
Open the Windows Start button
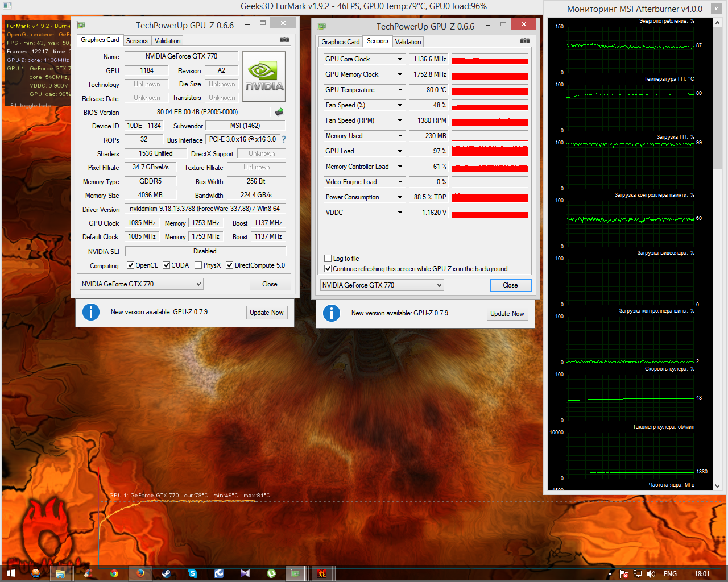tap(11, 573)
